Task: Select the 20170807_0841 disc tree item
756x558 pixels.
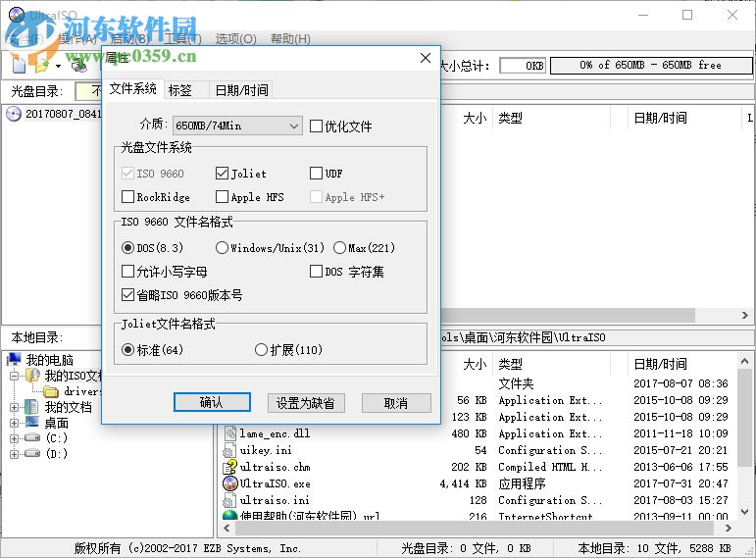Action: click(63, 114)
